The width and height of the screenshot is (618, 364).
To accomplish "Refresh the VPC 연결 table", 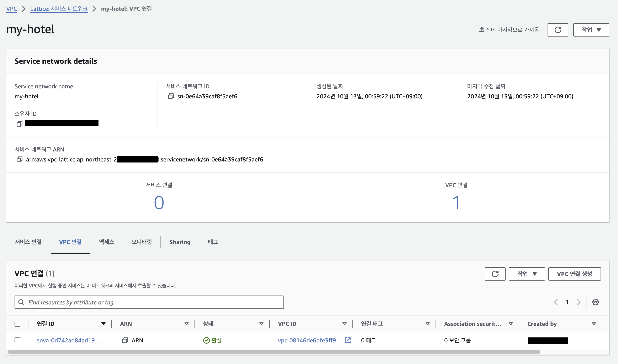I will point(495,274).
